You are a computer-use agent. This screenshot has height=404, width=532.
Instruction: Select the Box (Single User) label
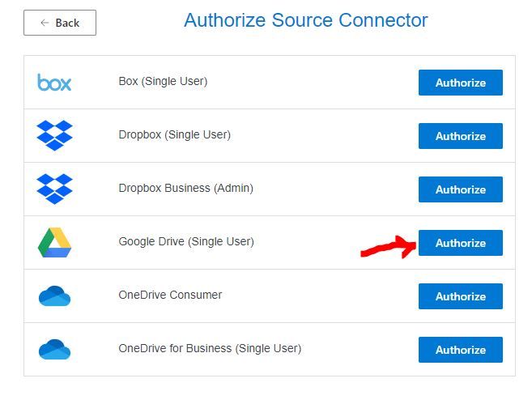[163, 81]
